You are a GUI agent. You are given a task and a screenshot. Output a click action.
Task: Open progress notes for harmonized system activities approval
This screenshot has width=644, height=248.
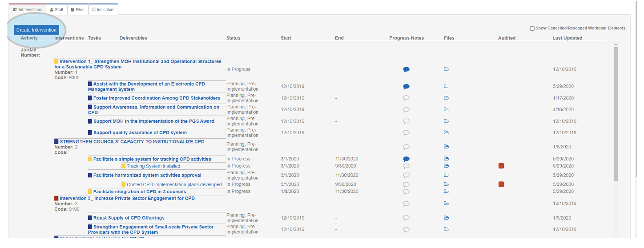tap(406, 176)
